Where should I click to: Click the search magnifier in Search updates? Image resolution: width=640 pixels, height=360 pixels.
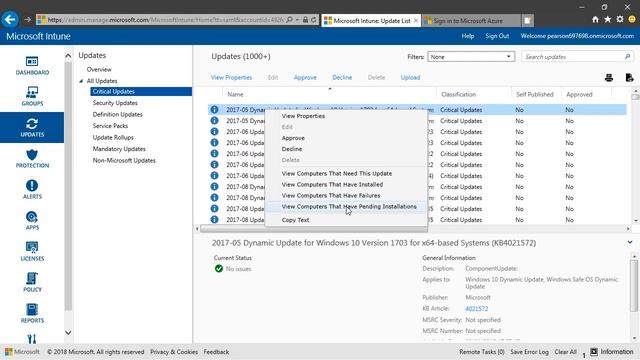click(x=627, y=57)
